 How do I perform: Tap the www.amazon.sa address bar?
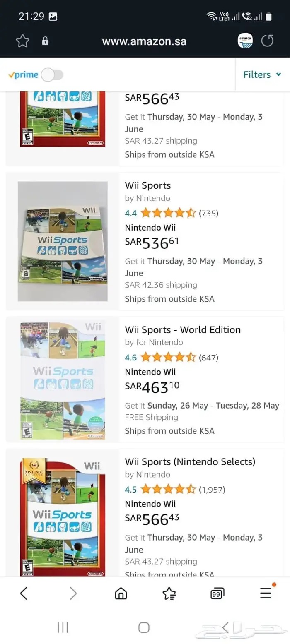coord(144,41)
